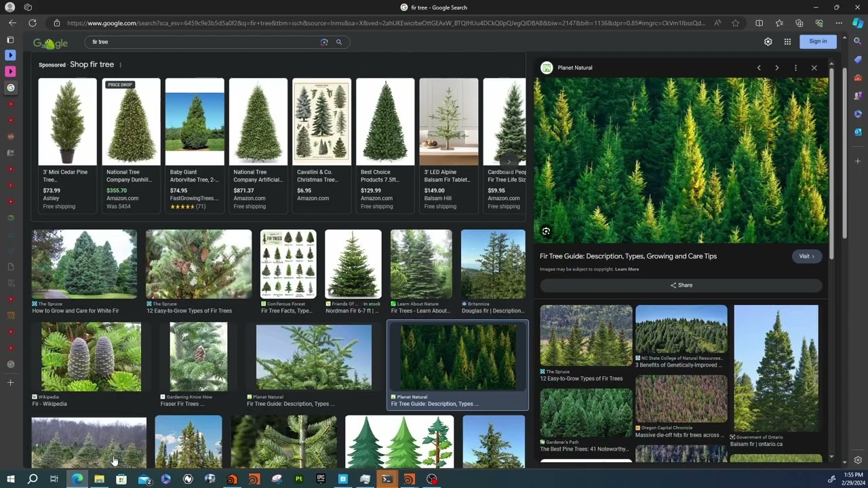Open the 3' Mini Cedar Pine Tree product

67,145
